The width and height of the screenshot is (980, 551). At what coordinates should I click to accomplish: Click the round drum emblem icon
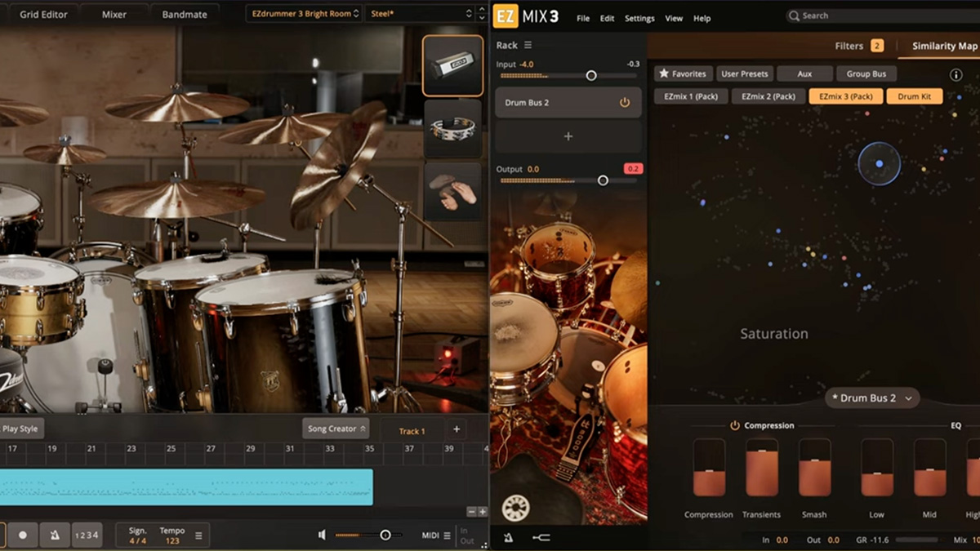pyautogui.click(x=516, y=508)
